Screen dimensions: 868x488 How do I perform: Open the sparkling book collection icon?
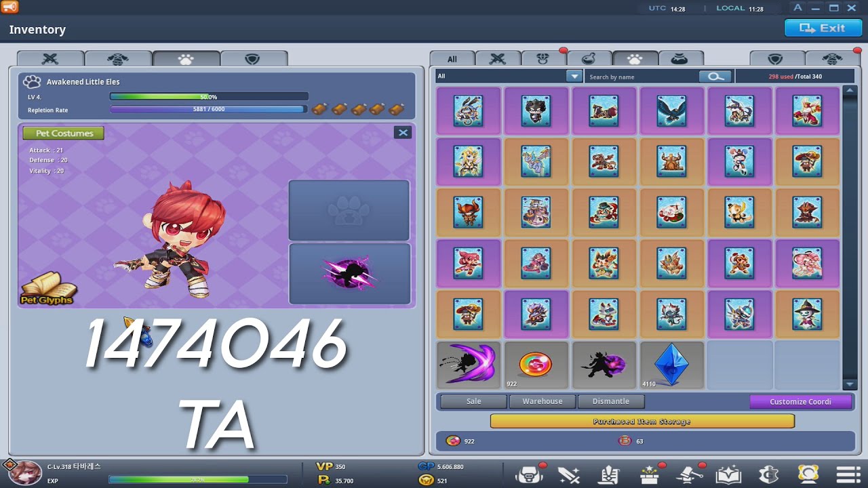coord(729,474)
